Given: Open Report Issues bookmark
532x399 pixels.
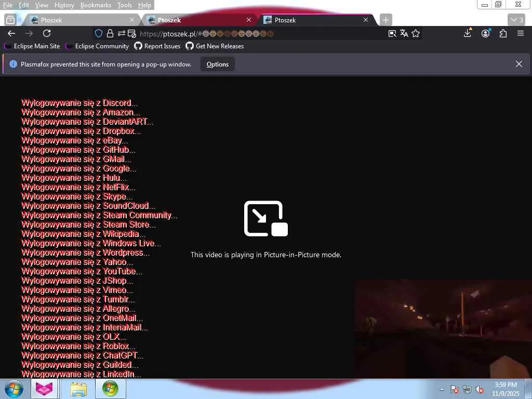Looking at the screenshot, I should 157,46.
